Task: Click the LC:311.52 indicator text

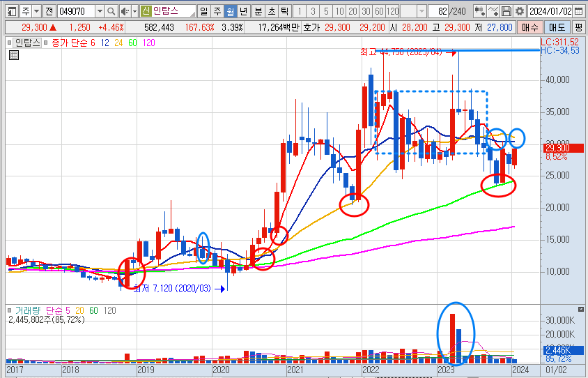Action: [559, 42]
